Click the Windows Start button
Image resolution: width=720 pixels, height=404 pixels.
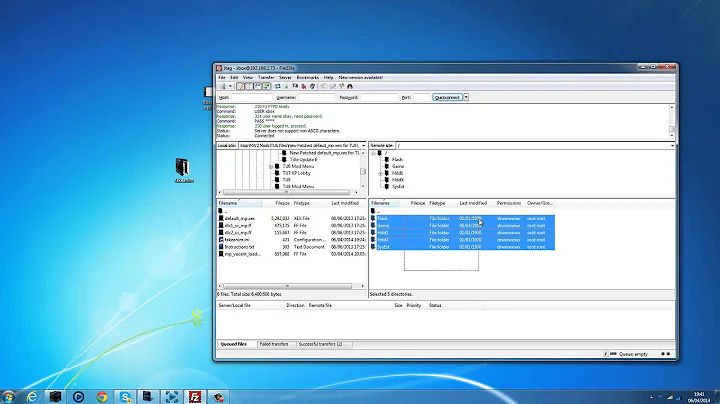9,397
